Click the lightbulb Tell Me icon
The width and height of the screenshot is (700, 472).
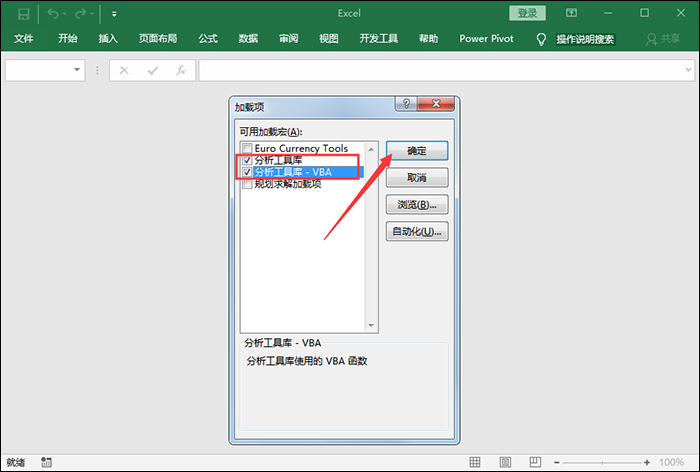click(x=541, y=39)
